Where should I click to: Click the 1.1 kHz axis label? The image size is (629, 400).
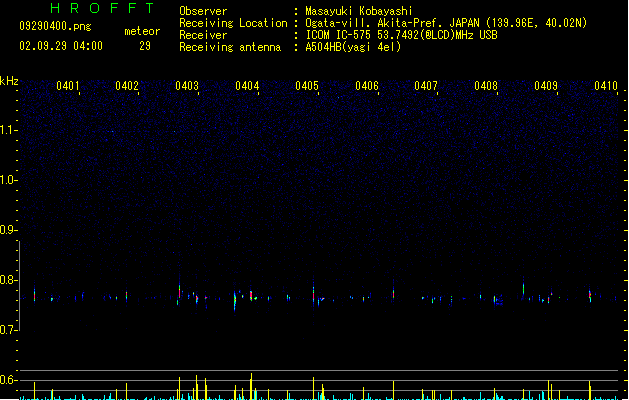coord(8,130)
